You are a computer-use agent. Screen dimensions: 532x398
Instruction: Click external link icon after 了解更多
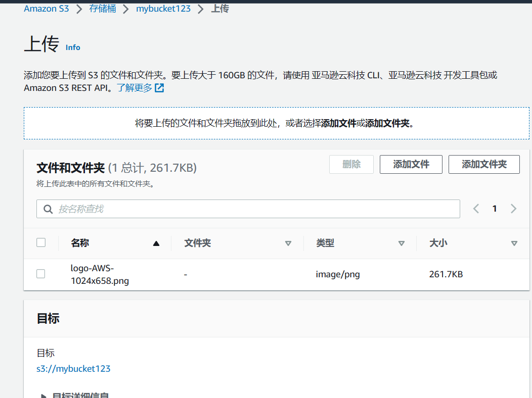tap(159, 88)
